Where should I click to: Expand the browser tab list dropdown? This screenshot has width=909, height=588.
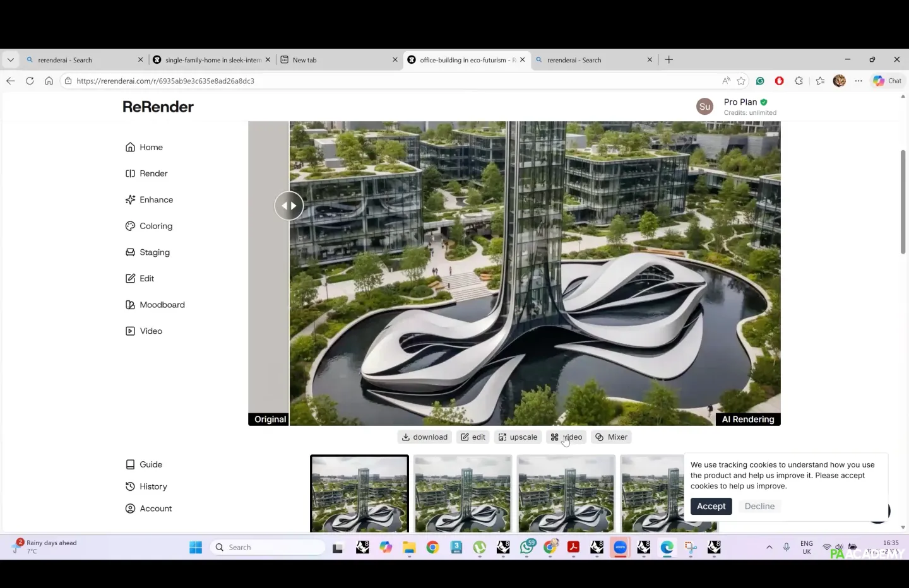tap(11, 60)
